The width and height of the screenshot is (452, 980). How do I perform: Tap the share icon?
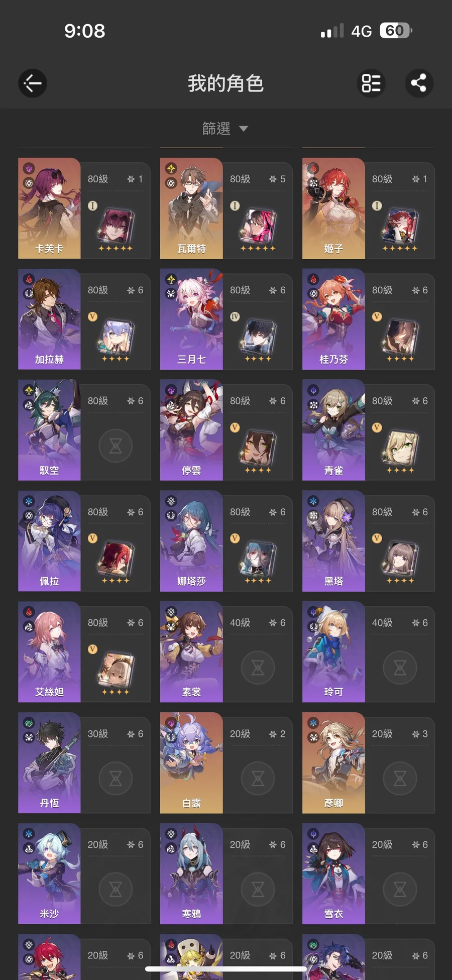click(419, 83)
